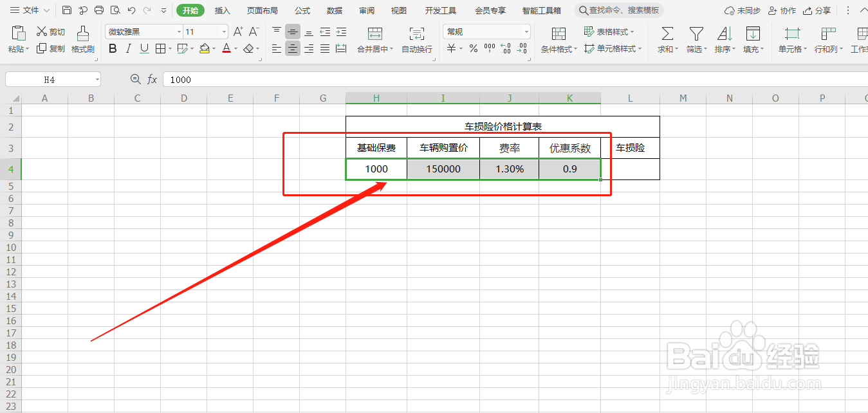Pick the red font color swatch
This screenshot has width=868, height=413.
point(227,51)
